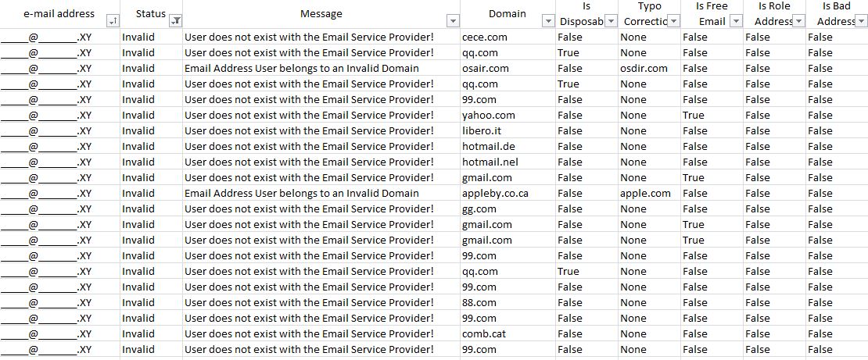Select the yahoo.com domain cell
This screenshot has height=360, width=868.
[508, 116]
